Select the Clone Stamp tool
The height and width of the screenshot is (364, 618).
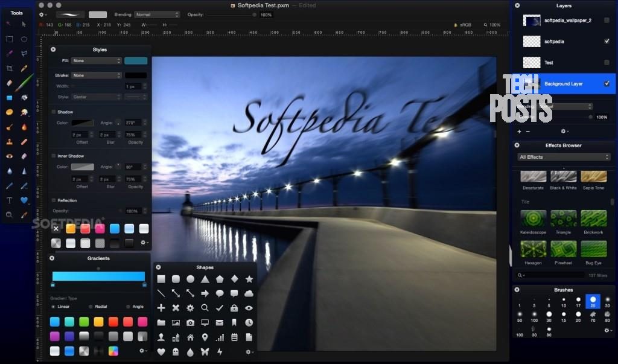click(x=10, y=142)
